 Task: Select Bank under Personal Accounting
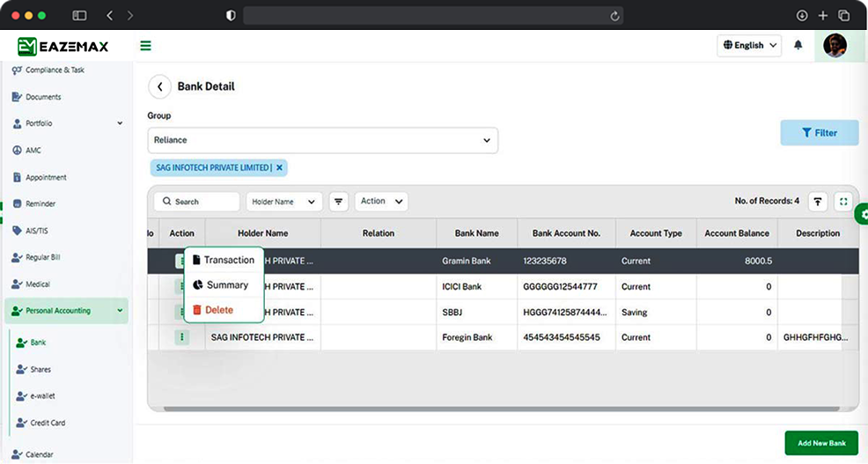click(x=31, y=342)
